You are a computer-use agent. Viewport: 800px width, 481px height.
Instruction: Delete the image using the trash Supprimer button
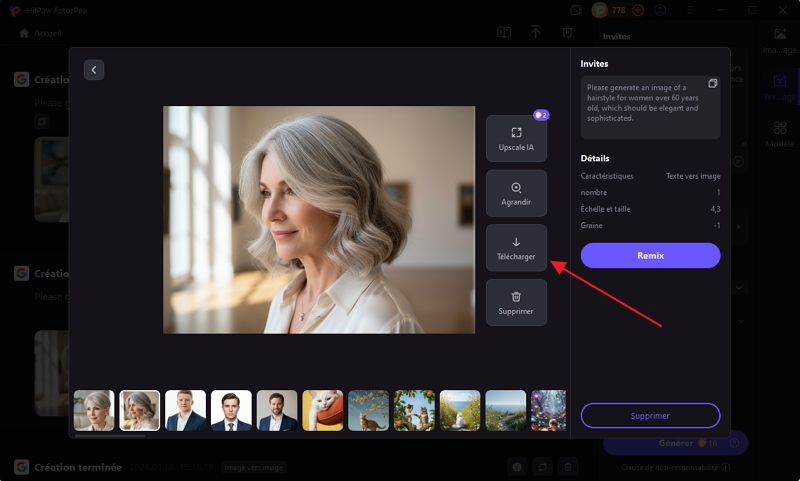click(516, 302)
